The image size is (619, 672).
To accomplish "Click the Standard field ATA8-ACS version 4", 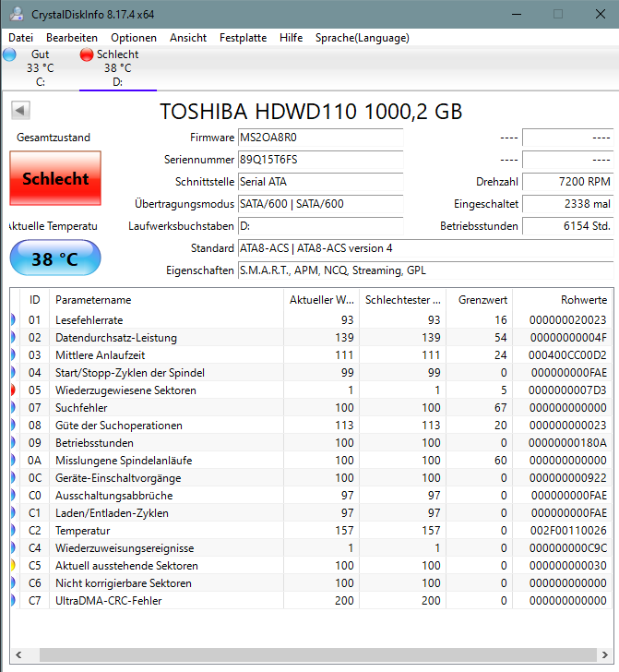I will click(x=426, y=248).
